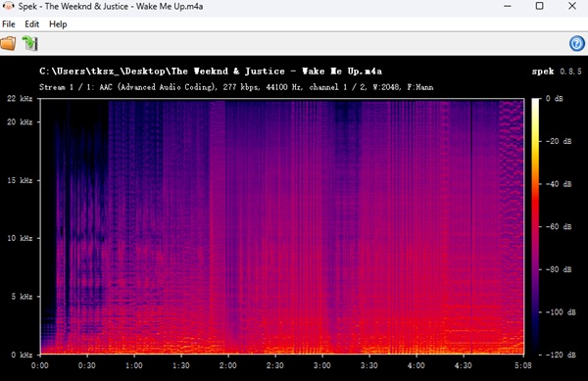Click the 0 kHz frequency axis label
The image size is (588, 381).
point(22,355)
